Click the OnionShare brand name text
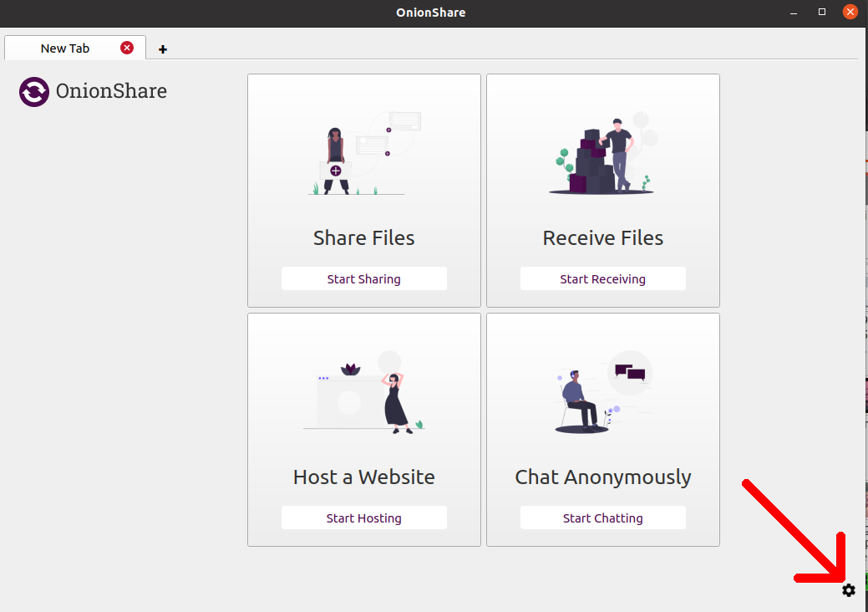Image resolution: width=868 pixels, height=612 pixels. coord(111,91)
